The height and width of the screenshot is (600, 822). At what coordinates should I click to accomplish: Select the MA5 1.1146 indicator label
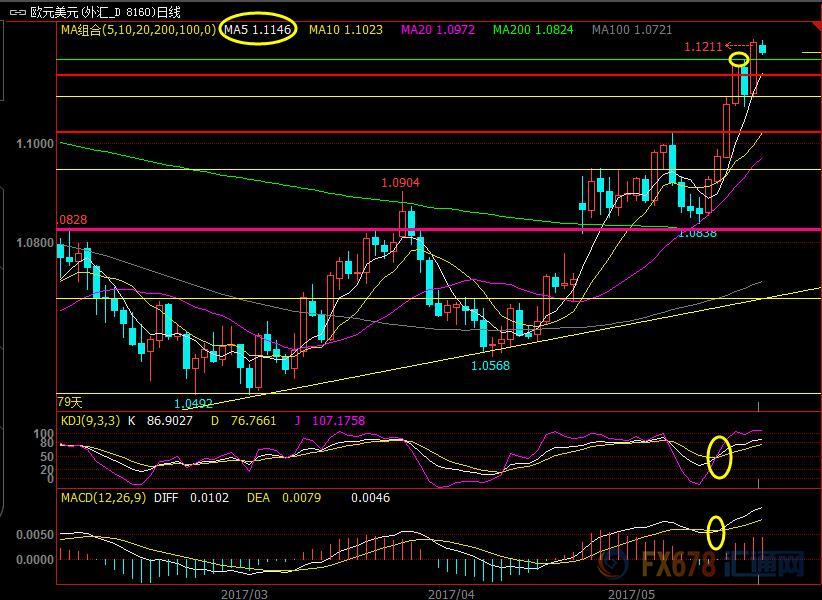(257, 31)
